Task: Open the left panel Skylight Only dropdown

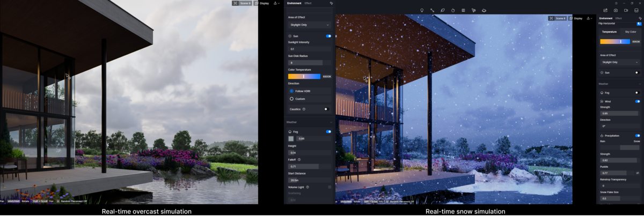Action: click(x=310, y=25)
